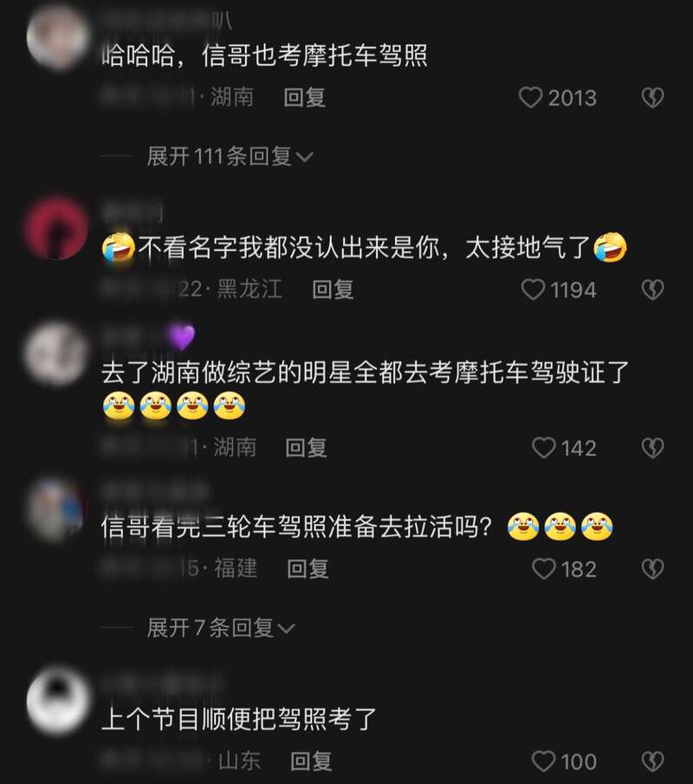The width and height of the screenshot is (693, 784).
Task: Tap broken heart on 1194-like comment
Action: 652,289
